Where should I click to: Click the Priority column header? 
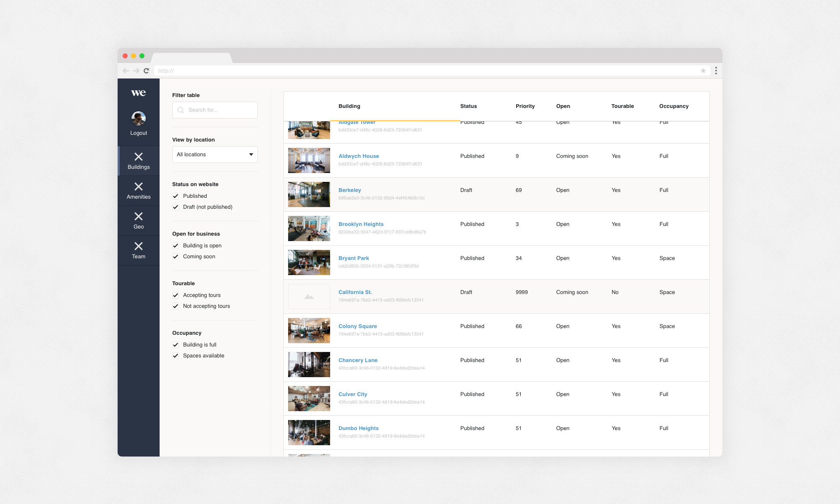(x=525, y=106)
